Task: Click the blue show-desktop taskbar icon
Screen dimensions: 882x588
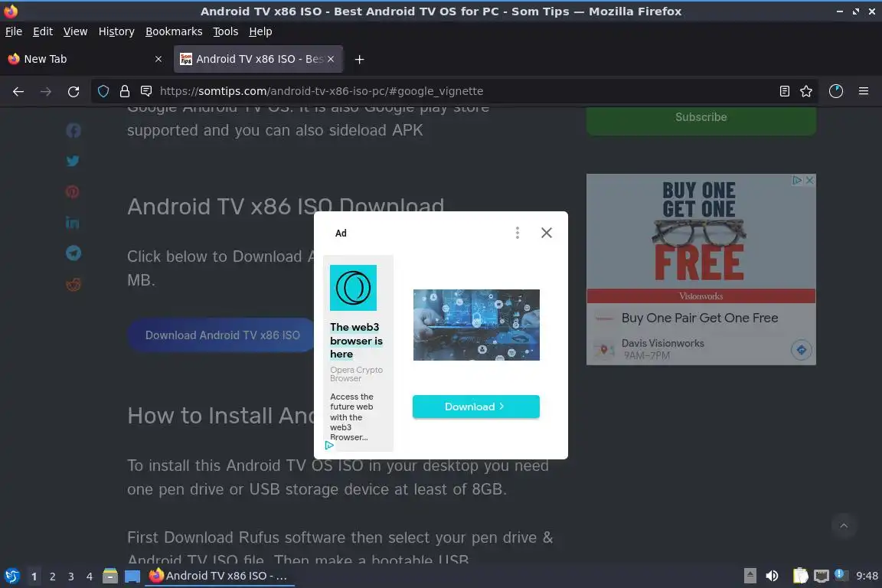Action: (132, 577)
